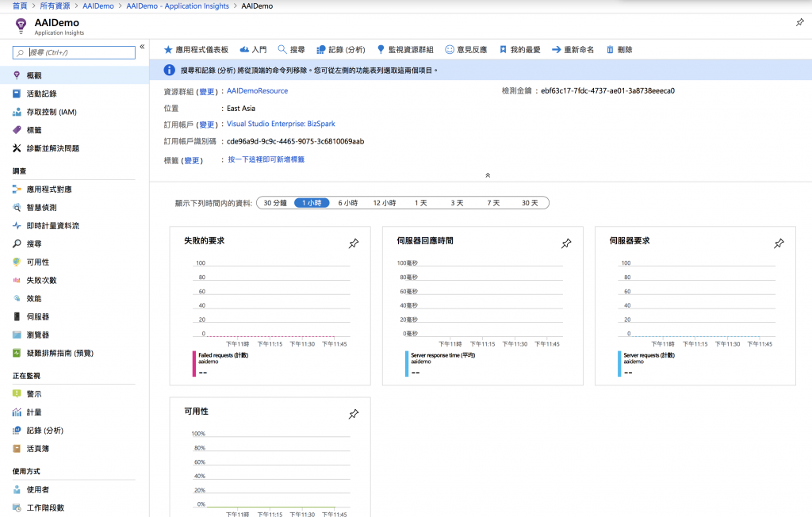Click 按一下這裡即可新增標籤 link
Screen dimensions: 812x517
(x=266, y=159)
